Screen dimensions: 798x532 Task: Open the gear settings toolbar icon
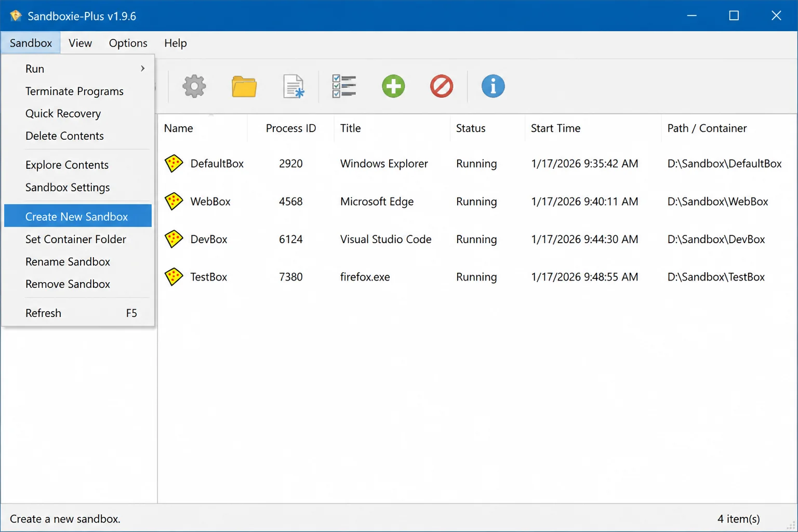point(194,86)
